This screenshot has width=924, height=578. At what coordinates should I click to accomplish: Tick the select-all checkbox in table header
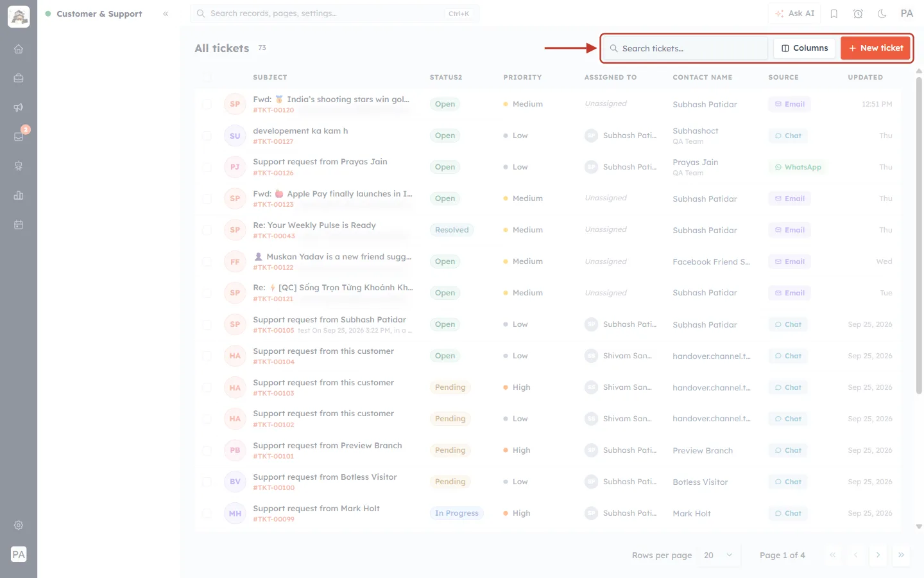[207, 77]
